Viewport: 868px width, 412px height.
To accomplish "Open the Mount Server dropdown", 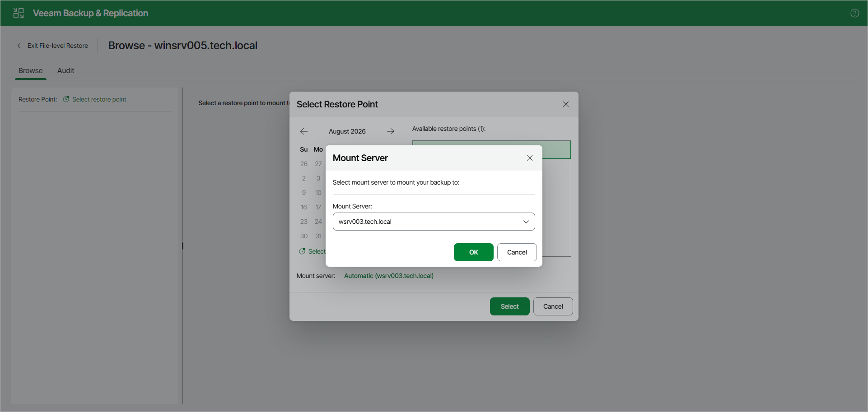I will coord(434,222).
